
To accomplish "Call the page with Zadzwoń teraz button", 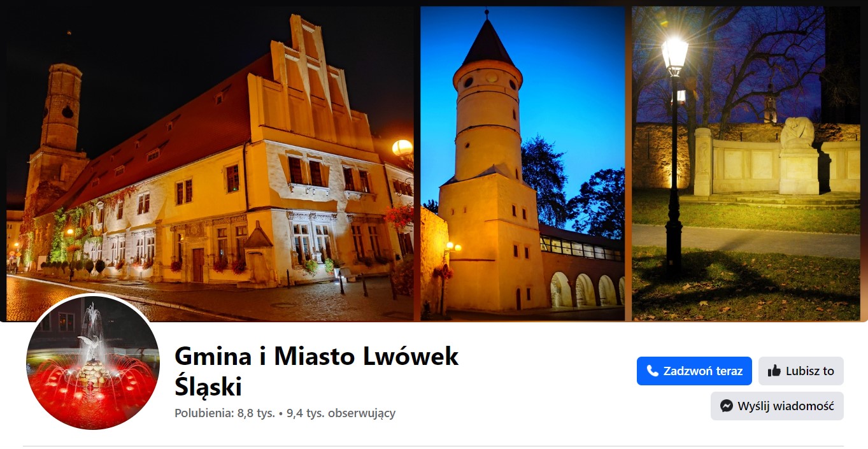I will click(x=694, y=371).
